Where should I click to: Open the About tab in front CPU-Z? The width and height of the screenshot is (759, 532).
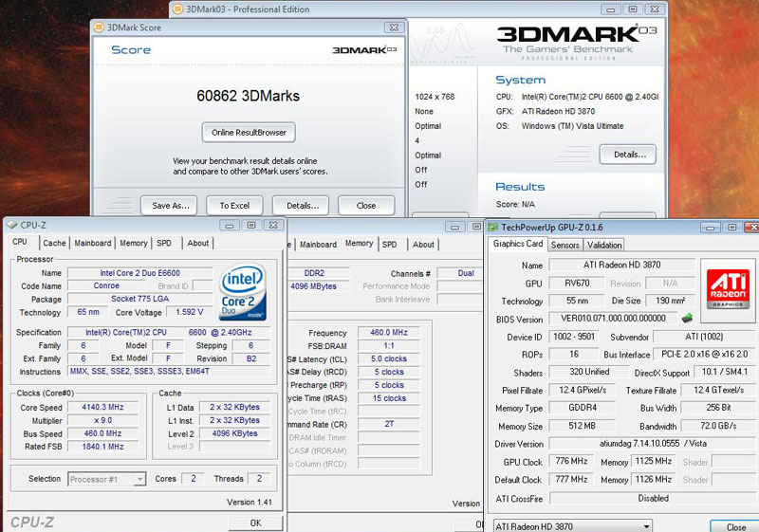click(x=198, y=244)
